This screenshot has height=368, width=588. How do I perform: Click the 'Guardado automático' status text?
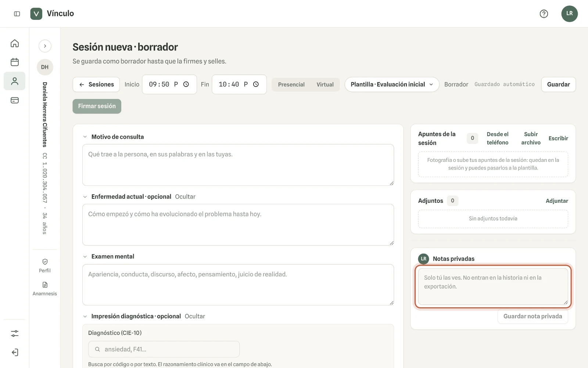[x=504, y=84]
